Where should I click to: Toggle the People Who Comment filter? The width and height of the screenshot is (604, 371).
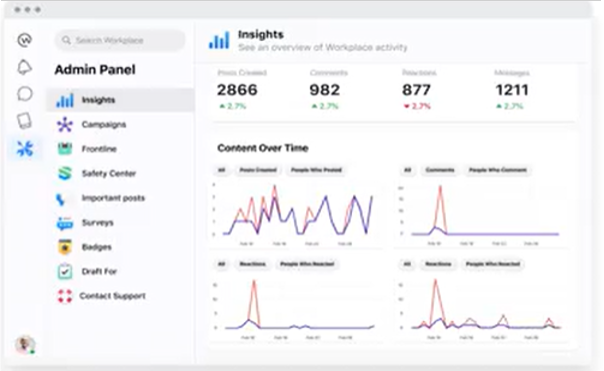497,170
